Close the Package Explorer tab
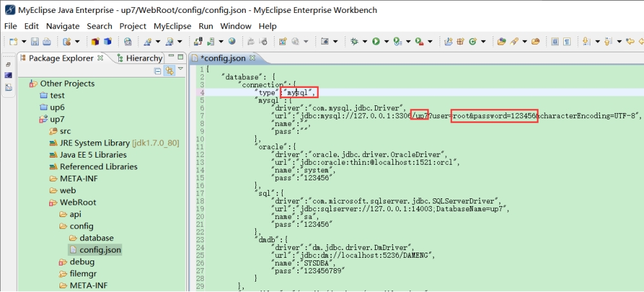This screenshot has height=292, width=644. (x=100, y=58)
